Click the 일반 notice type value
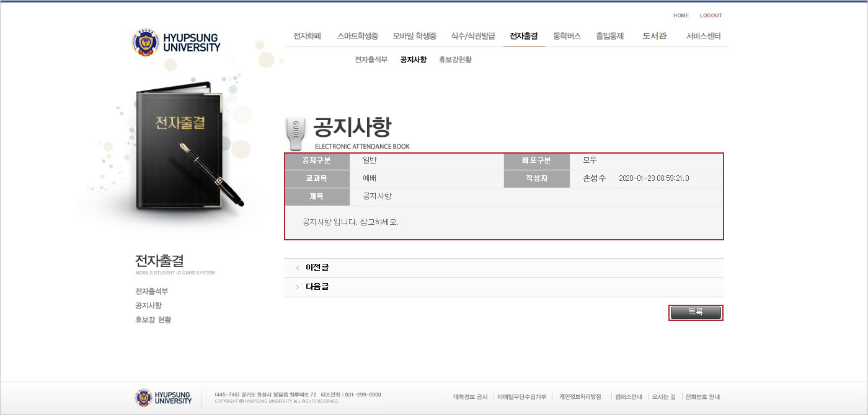The image size is (868, 415). (x=370, y=160)
